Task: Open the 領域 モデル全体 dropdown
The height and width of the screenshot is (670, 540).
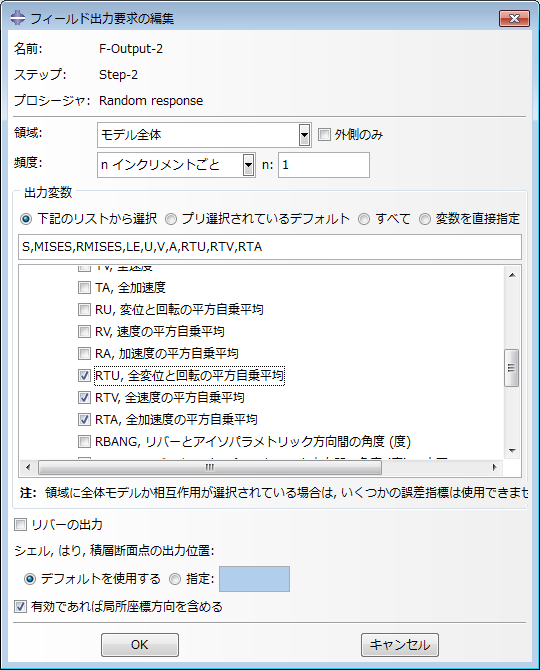Action: (x=304, y=135)
